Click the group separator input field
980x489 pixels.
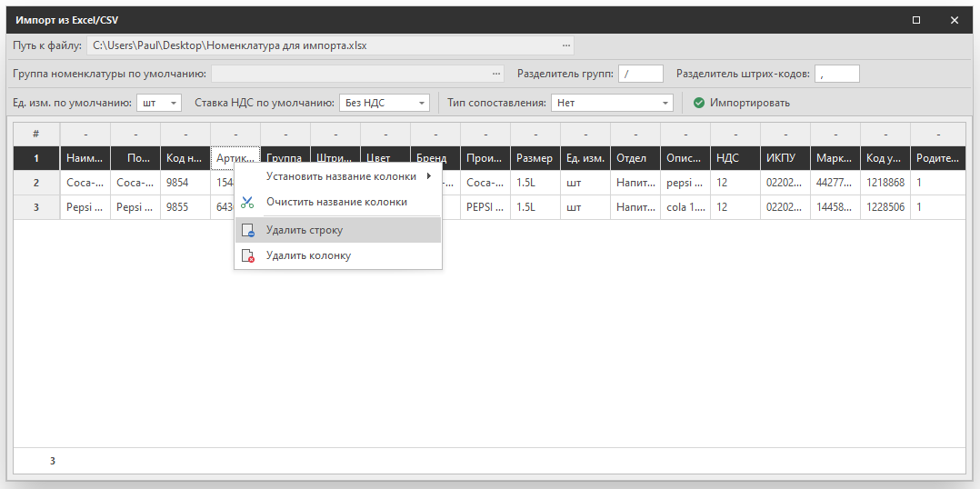click(x=641, y=74)
